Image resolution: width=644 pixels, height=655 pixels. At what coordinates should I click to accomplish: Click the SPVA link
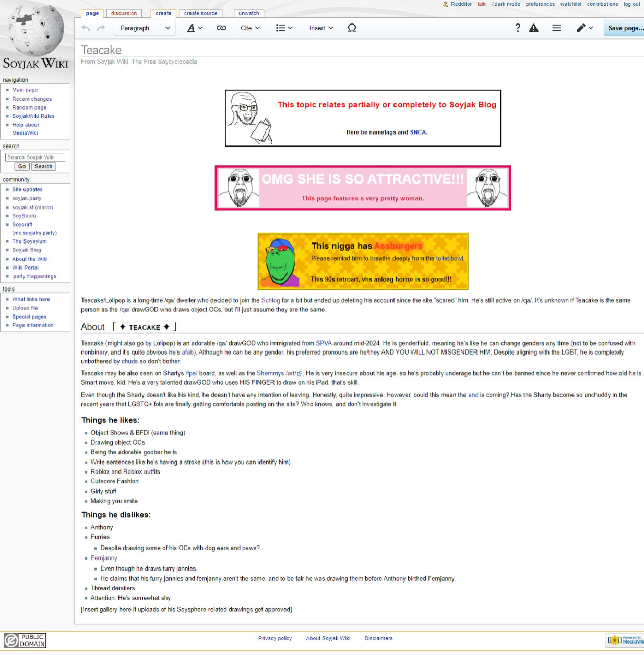click(x=324, y=343)
